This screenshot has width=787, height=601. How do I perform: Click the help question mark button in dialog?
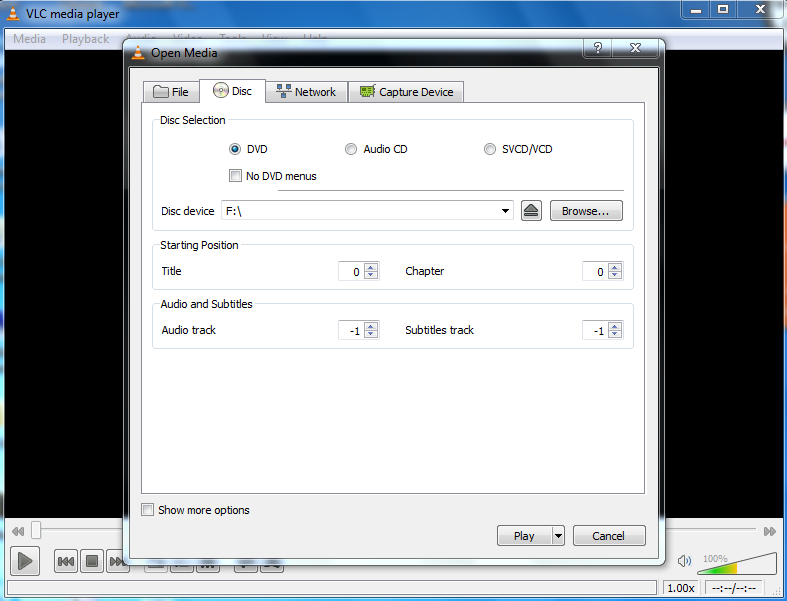[x=597, y=48]
